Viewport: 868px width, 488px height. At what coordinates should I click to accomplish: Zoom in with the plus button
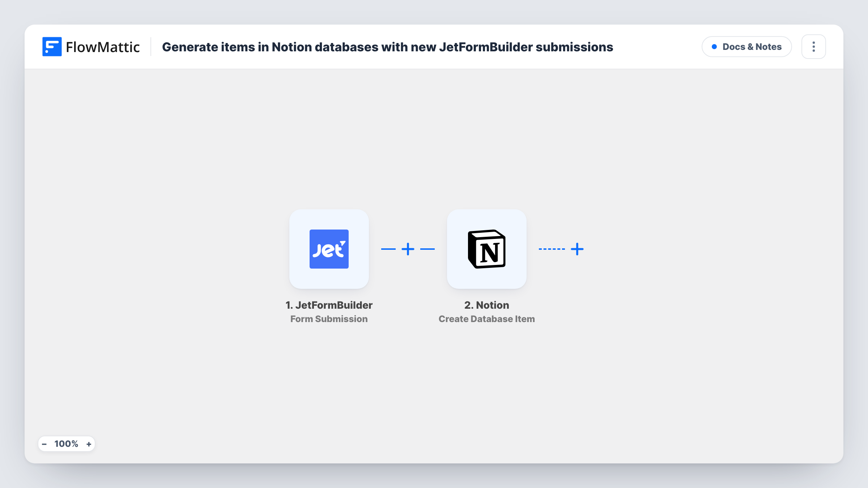[x=89, y=444]
